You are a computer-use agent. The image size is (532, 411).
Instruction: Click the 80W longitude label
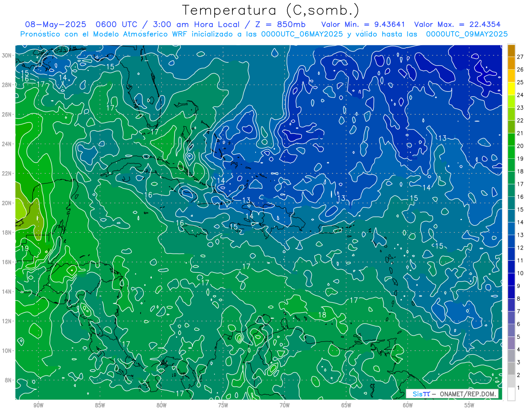click(162, 405)
